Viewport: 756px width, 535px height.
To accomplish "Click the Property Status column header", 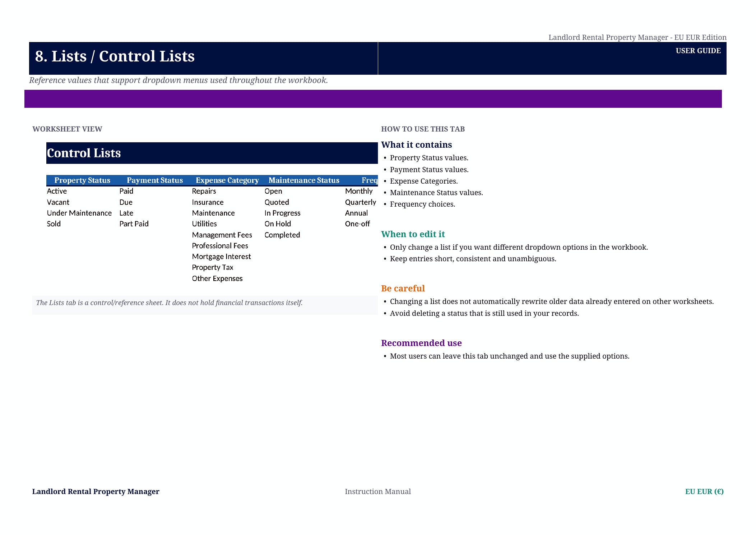I will [x=82, y=180].
